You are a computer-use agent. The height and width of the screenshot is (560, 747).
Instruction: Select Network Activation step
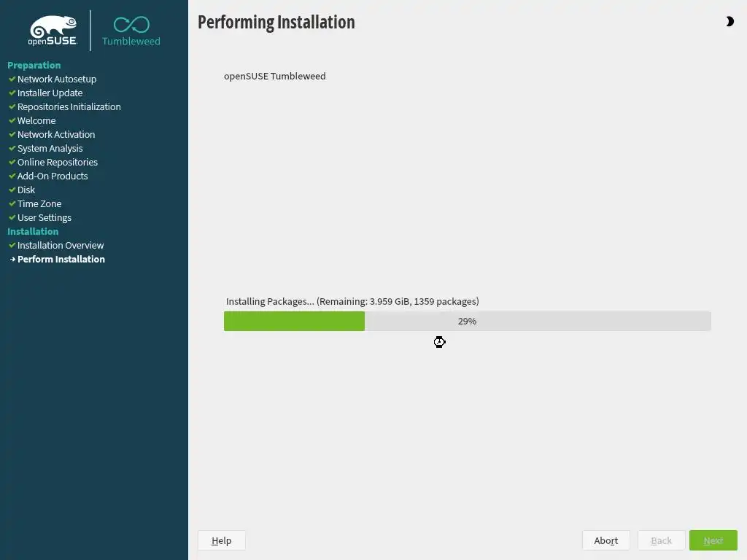[x=56, y=134]
